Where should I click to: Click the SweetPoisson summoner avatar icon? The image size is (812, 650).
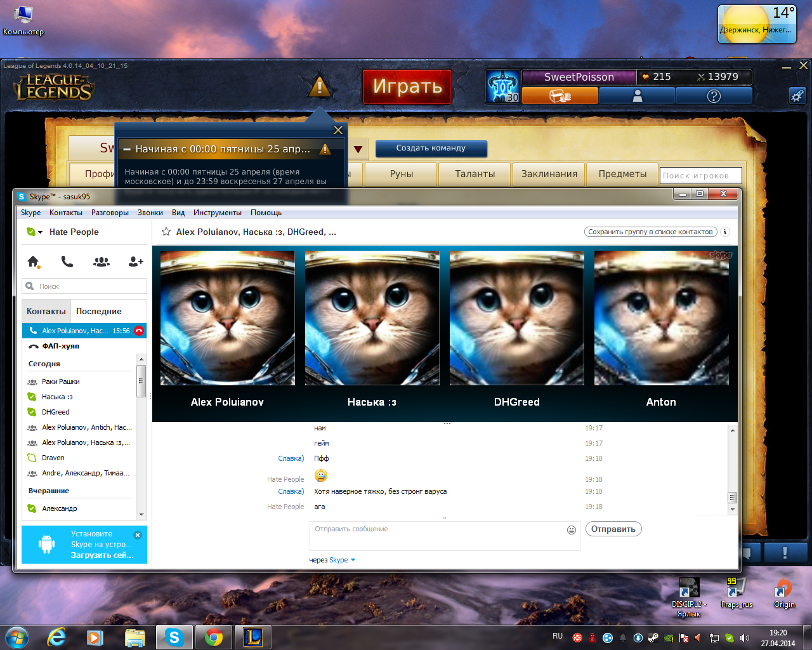point(503,86)
